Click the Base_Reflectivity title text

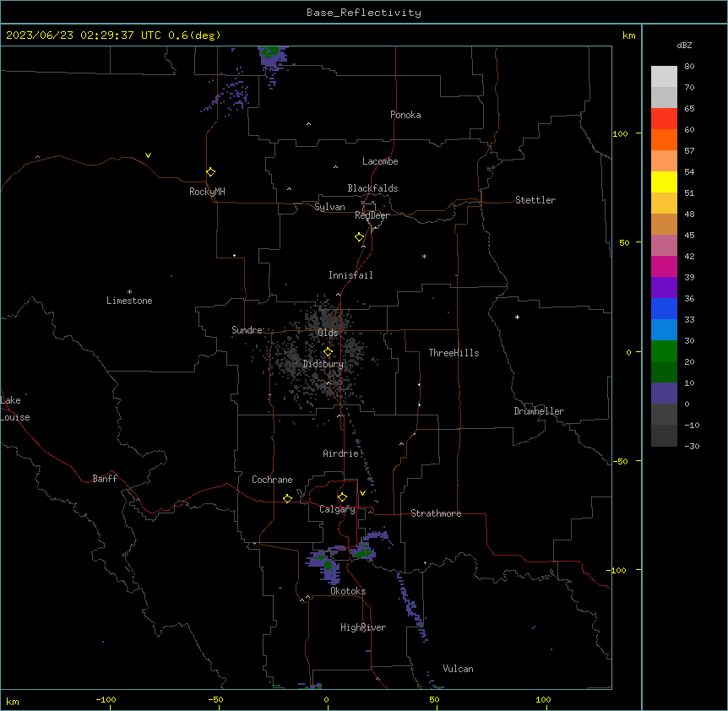click(x=364, y=13)
